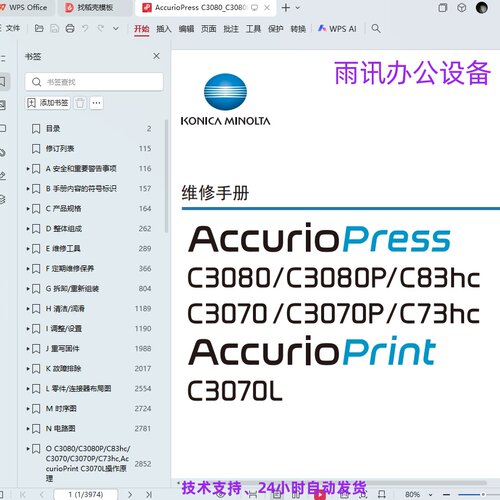
Task: Open the dropdown arrow next to new tab plus
Action: [x=298, y=8]
